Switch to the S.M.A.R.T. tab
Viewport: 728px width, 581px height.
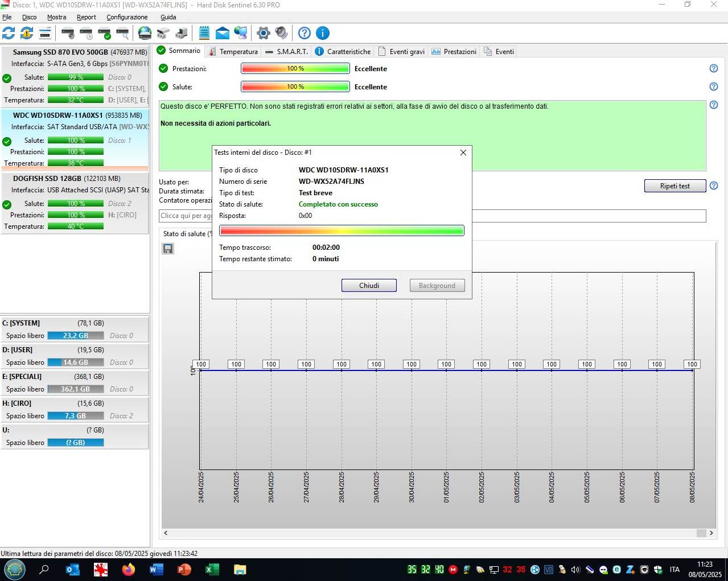tap(287, 51)
